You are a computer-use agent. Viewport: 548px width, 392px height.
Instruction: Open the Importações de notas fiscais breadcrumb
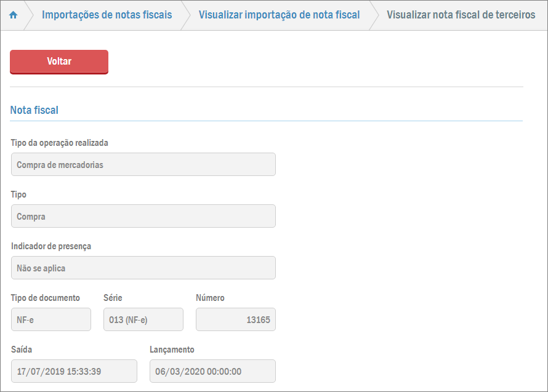click(x=107, y=15)
